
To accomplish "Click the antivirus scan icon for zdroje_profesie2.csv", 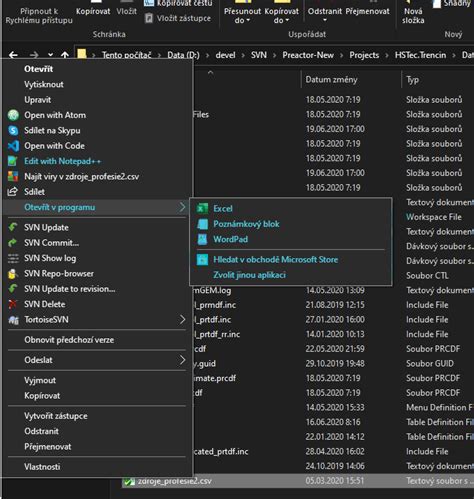I will pos(13,176).
